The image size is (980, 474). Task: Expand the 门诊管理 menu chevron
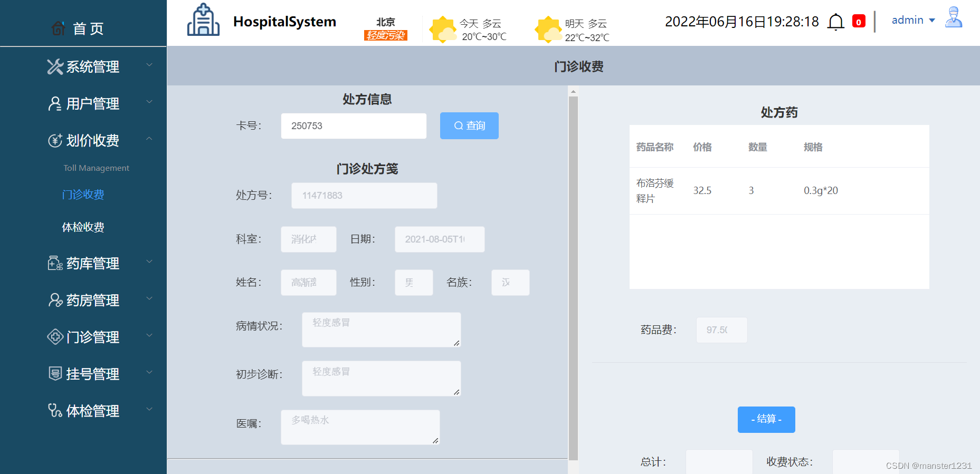click(149, 335)
